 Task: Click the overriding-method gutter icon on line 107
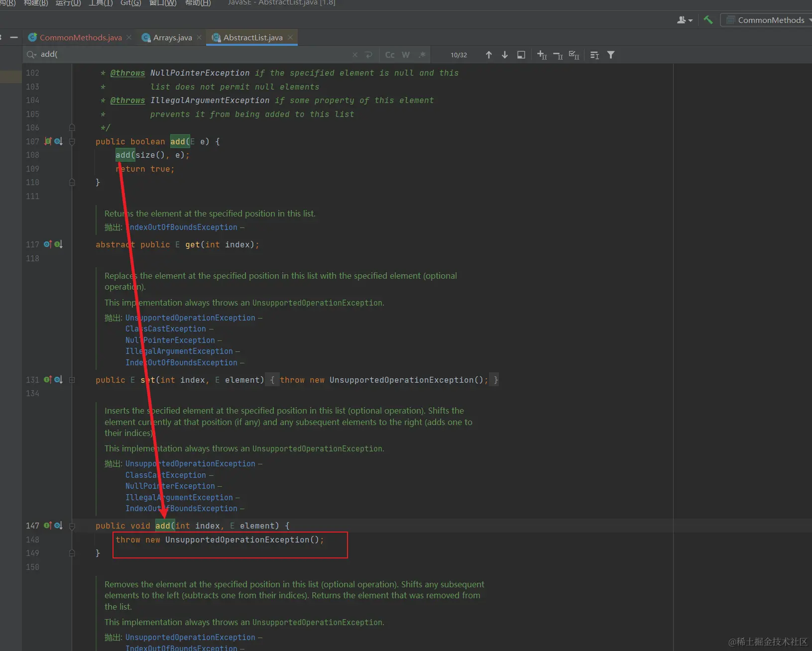[x=48, y=141]
